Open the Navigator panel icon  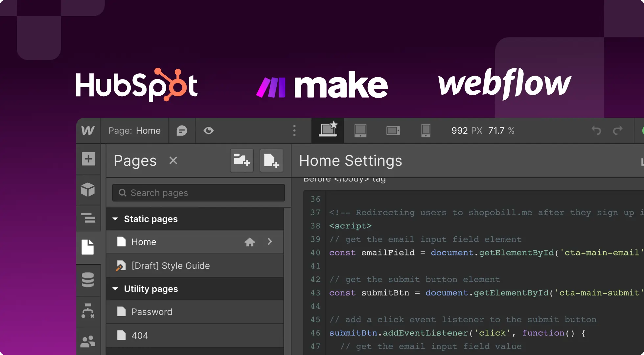tap(88, 218)
